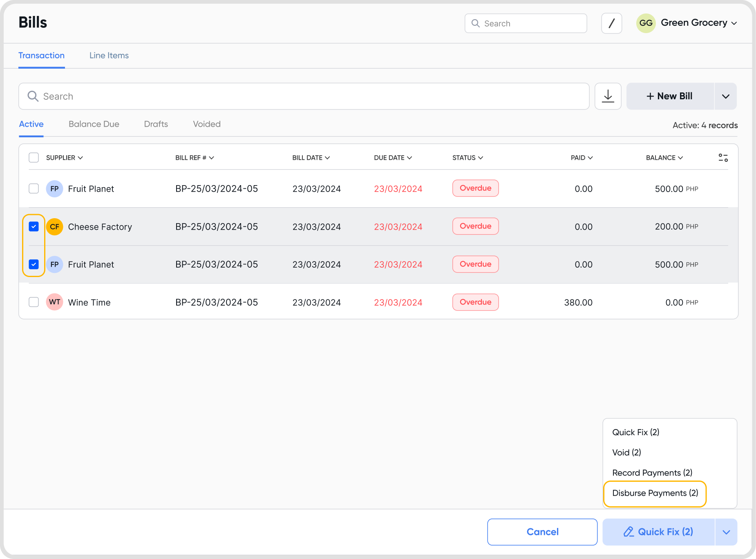Toggle the select-all checkbox in the table header
This screenshot has width=756, height=559.
pos(34,158)
